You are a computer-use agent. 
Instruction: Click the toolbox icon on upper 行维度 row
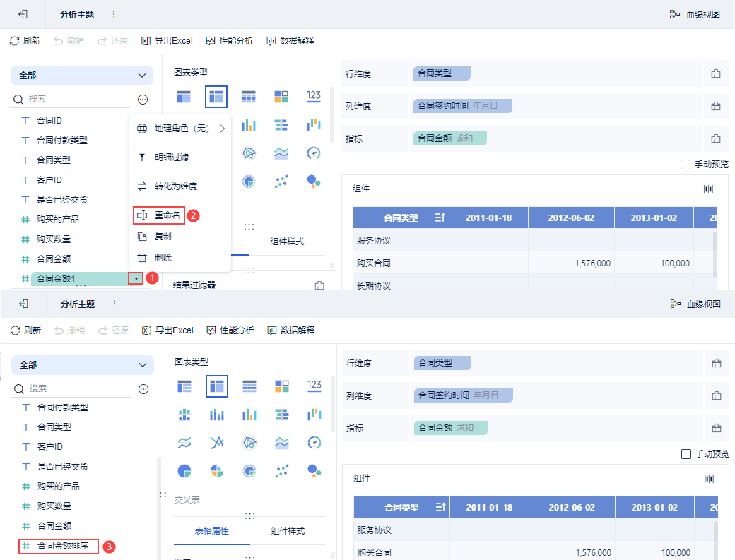click(x=716, y=73)
